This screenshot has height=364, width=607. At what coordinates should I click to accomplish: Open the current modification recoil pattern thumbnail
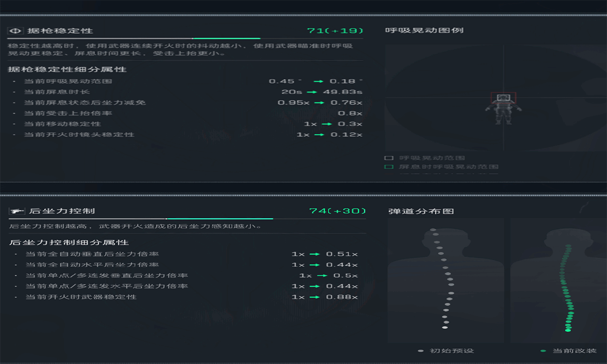tap(559, 280)
